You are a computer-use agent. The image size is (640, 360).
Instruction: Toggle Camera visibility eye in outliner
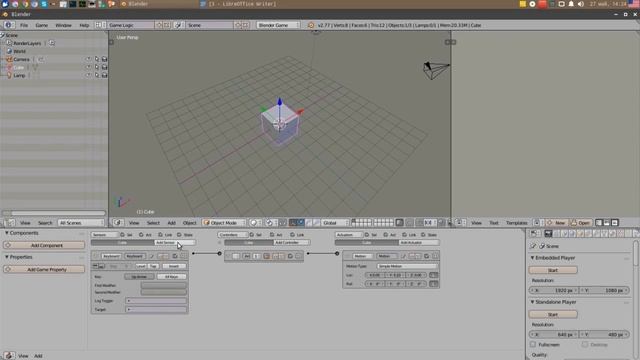[x=88, y=59]
